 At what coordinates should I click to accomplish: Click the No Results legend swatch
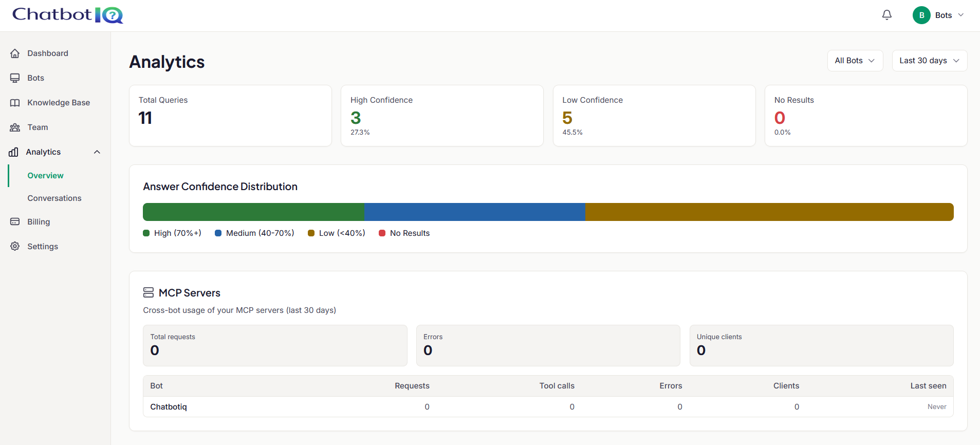382,233
